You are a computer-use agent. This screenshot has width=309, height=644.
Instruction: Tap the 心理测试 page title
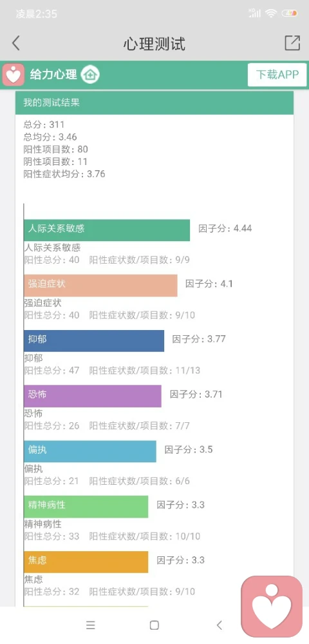[154, 44]
